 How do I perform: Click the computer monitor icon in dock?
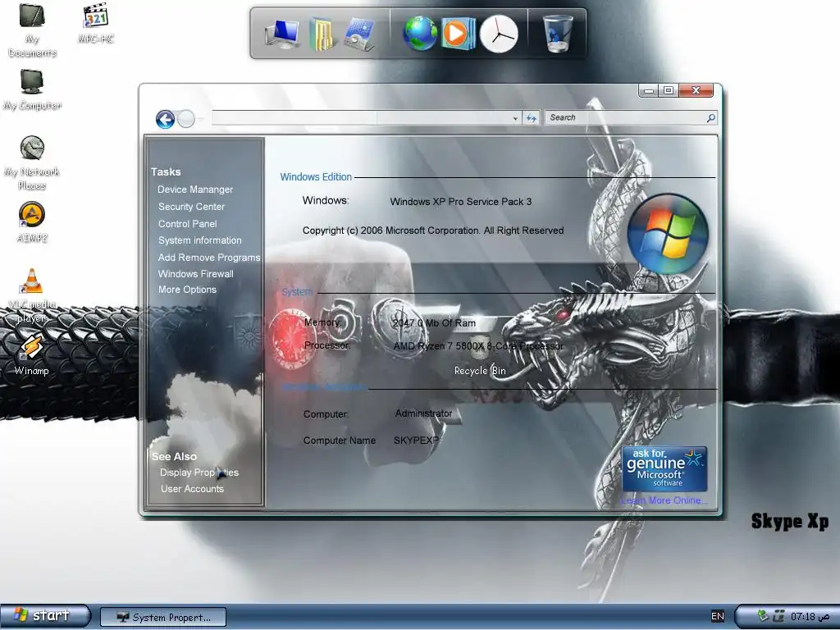(282, 34)
